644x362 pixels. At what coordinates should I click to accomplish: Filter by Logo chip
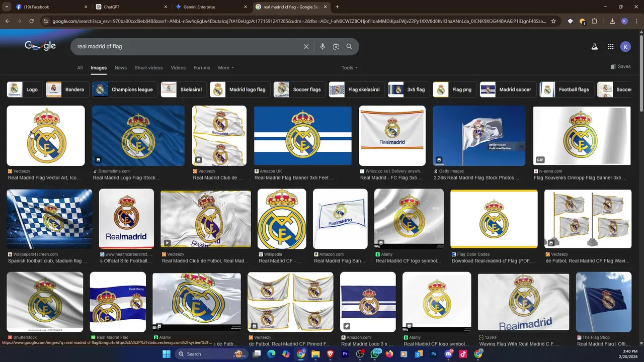point(25,89)
